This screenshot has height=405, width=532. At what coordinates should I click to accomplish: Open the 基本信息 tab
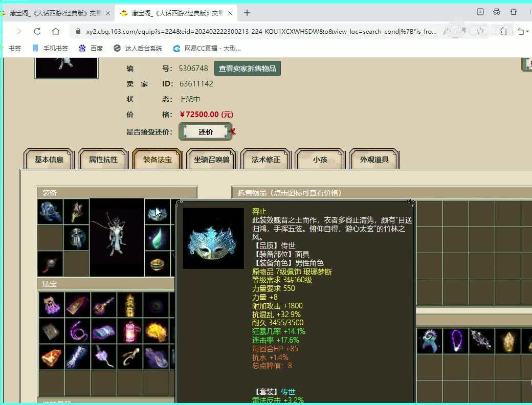coord(49,160)
